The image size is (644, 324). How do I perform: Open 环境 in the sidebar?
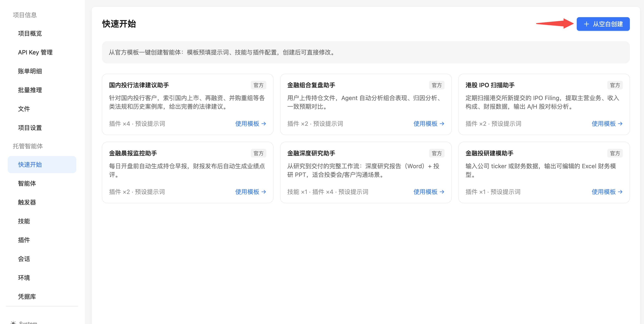24,278
